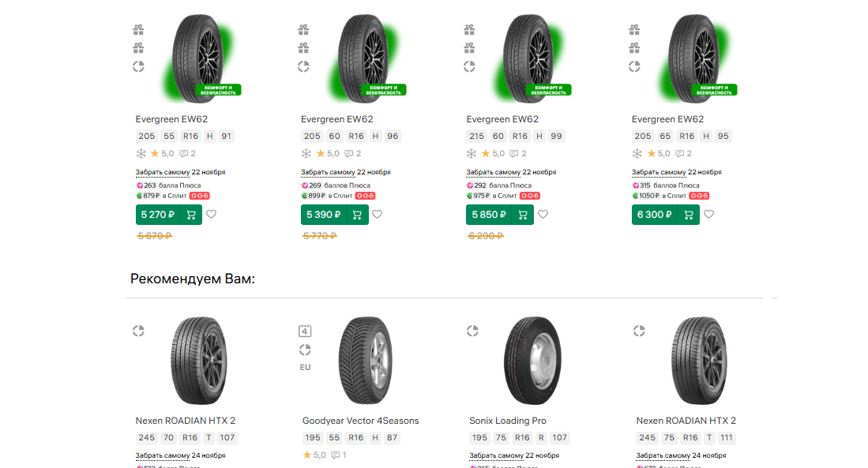Click the 0-0-6 Split badge on the first tire
The height and width of the screenshot is (468, 868).
point(198,196)
